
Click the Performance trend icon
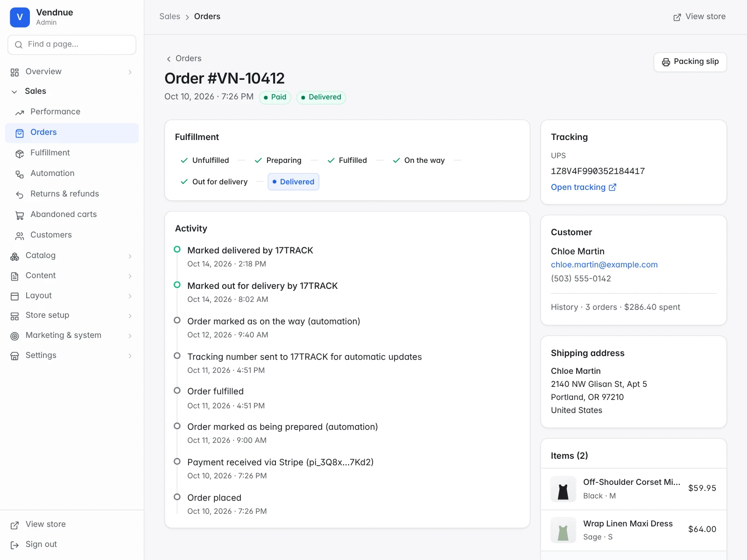20,112
